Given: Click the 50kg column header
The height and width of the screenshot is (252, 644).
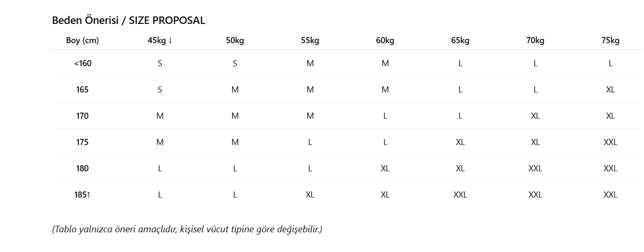Looking at the screenshot, I should [235, 40].
